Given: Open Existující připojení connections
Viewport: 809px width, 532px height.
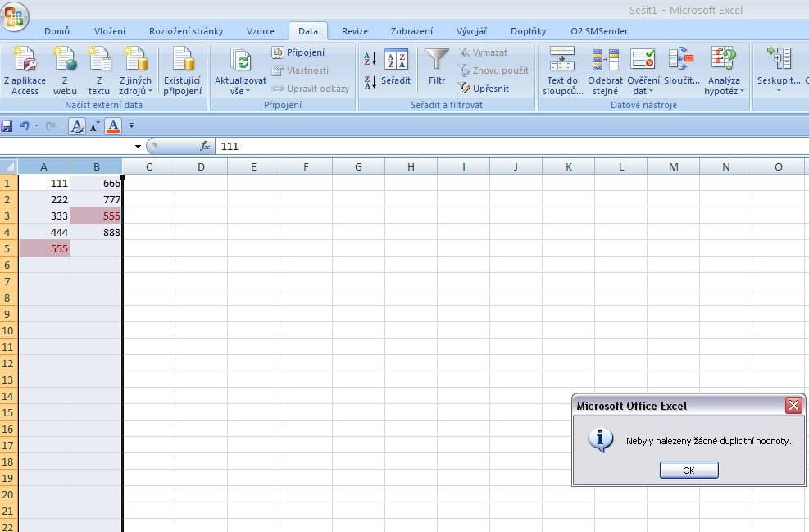Looking at the screenshot, I should [x=182, y=71].
